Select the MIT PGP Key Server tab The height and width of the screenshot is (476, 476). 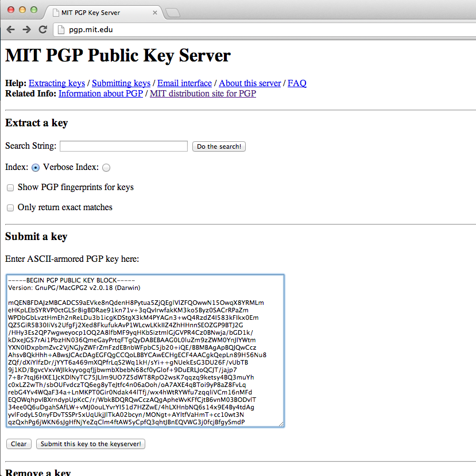point(98,12)
